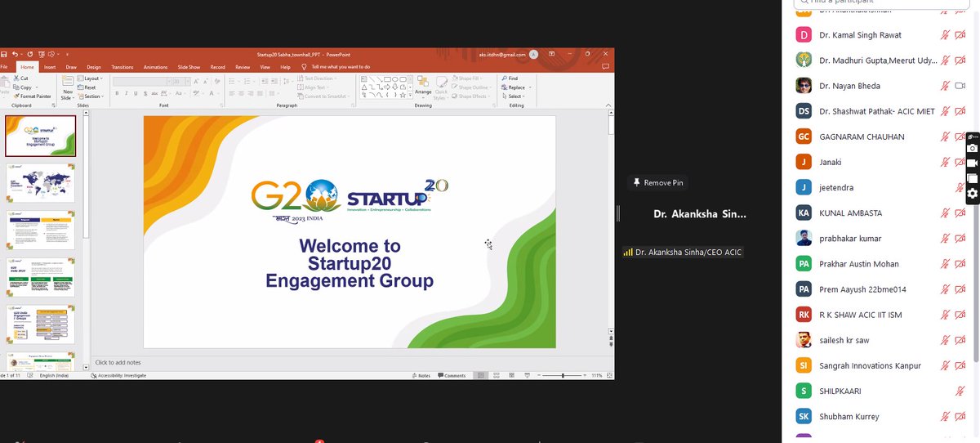Click the Tell me what you want search box
The image size is (980, 443).
pyautogui.click(x=336, y=67)
